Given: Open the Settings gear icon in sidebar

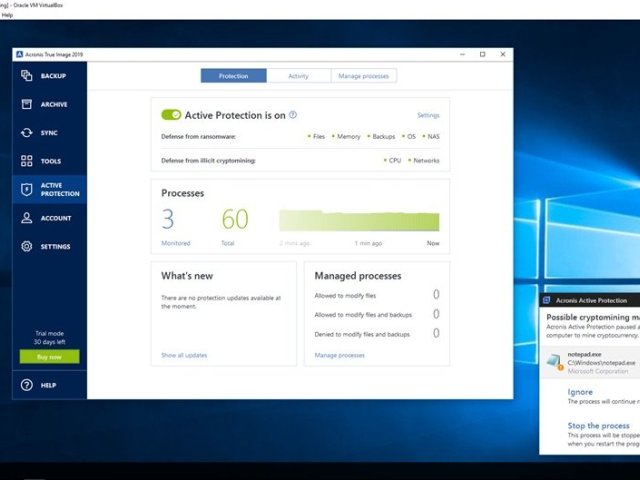Looking at the screenshot, I should 27,247.
